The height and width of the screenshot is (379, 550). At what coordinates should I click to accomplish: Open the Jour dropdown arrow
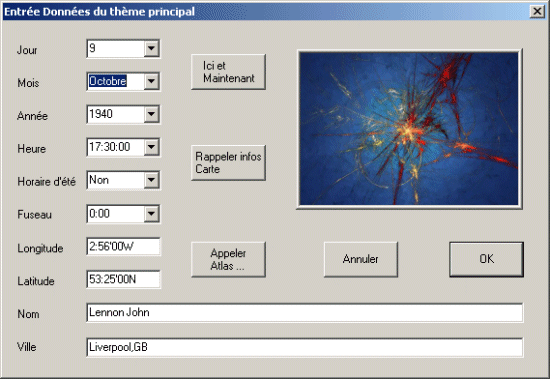coord(151,48)
